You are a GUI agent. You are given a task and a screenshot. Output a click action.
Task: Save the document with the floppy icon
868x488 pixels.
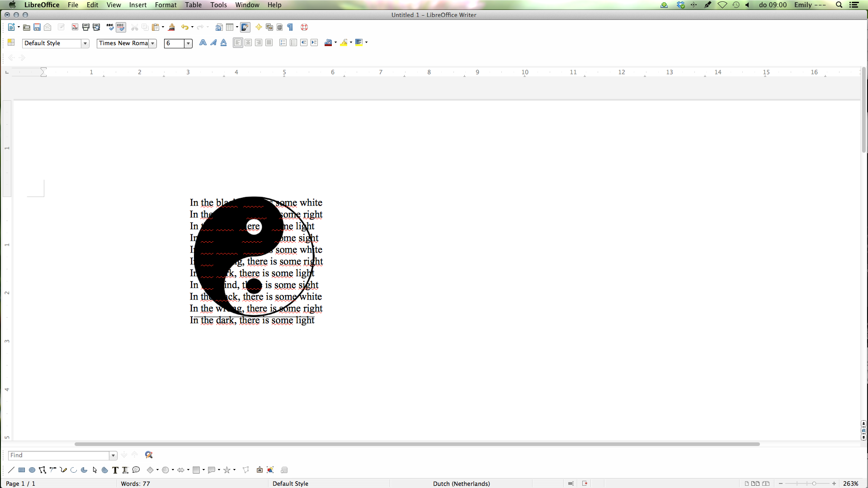point(37,27)
